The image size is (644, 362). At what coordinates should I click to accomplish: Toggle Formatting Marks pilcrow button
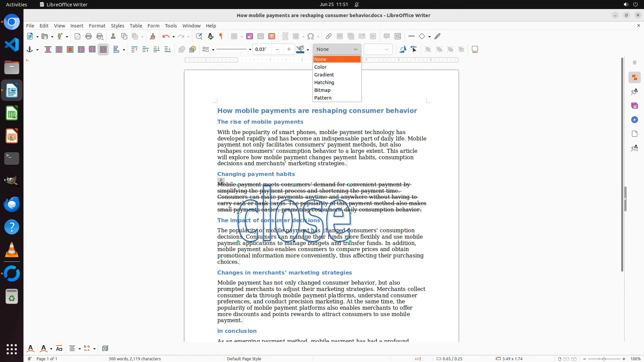pos(221,37)
